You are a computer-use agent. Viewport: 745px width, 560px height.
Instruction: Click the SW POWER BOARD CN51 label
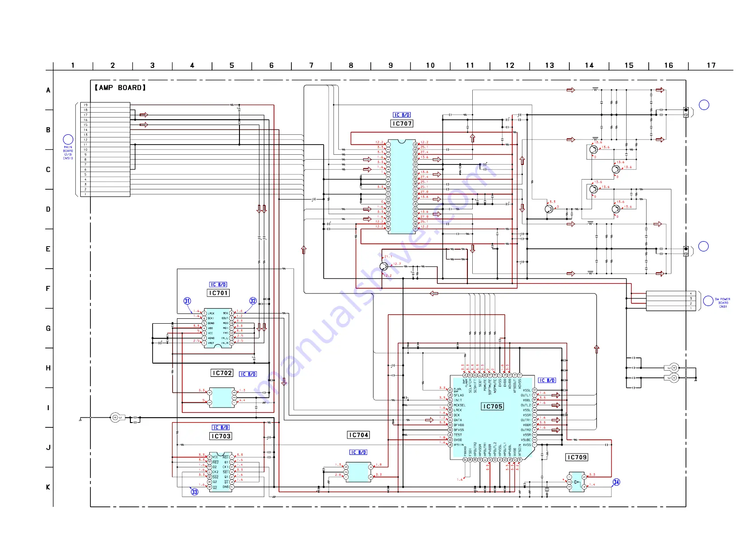[722, 303]
